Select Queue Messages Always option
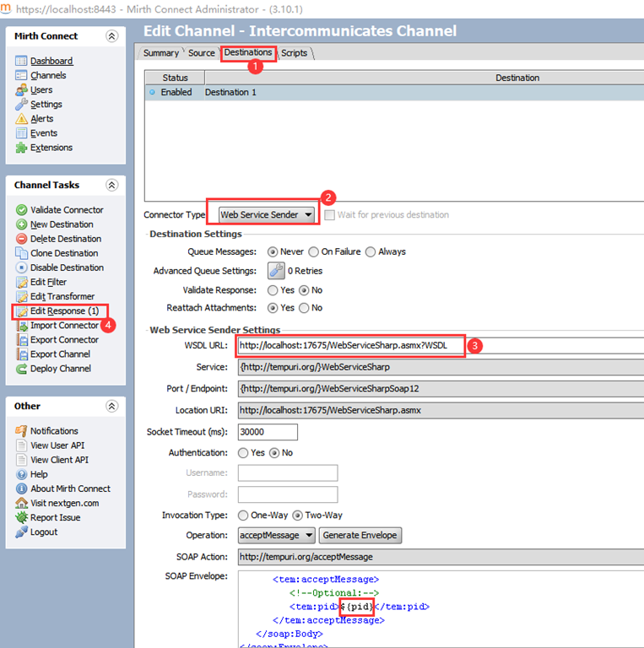644x648 pixels. (x=371, y=251)
